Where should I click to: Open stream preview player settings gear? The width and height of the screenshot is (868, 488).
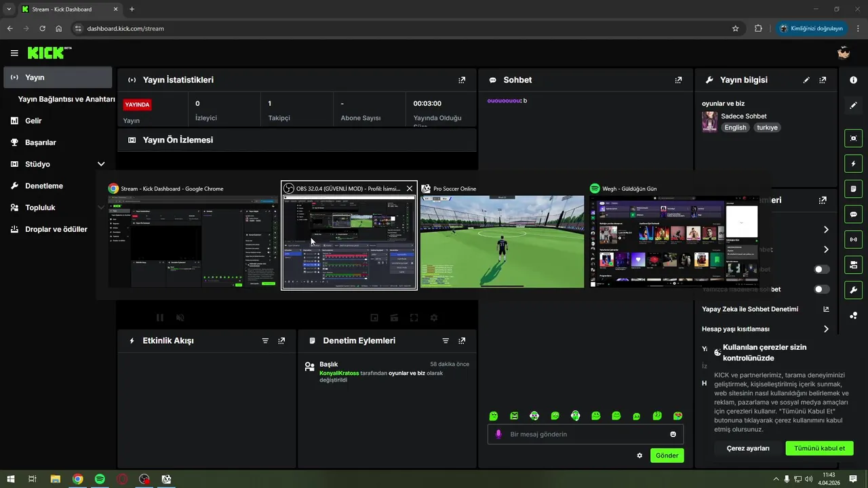pyautogui.click(x=434, y=317)
